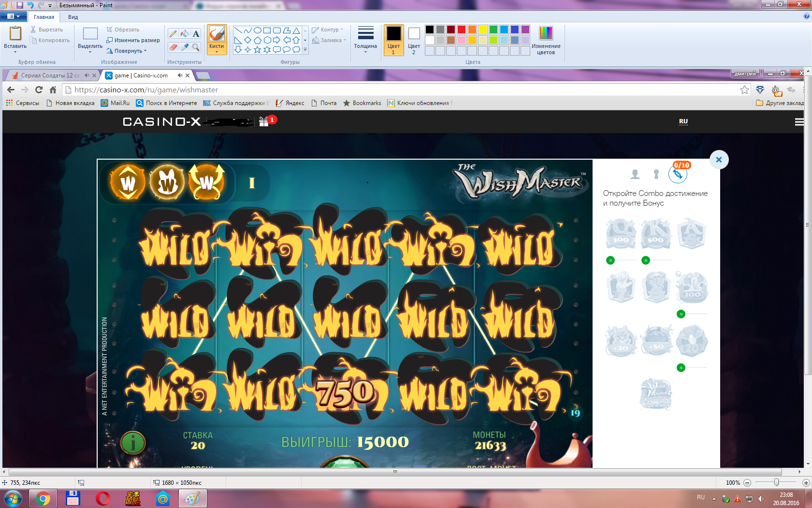Open Opera browser from the taskbar

pos(103,498)
